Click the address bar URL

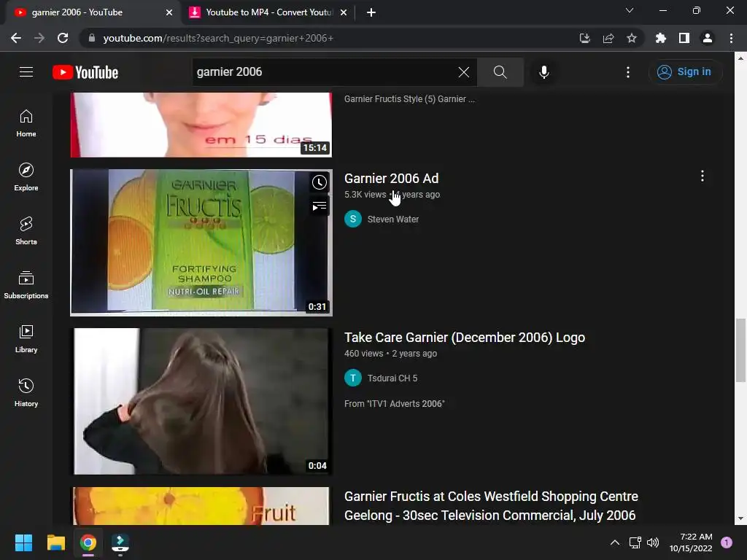point(218,38)
